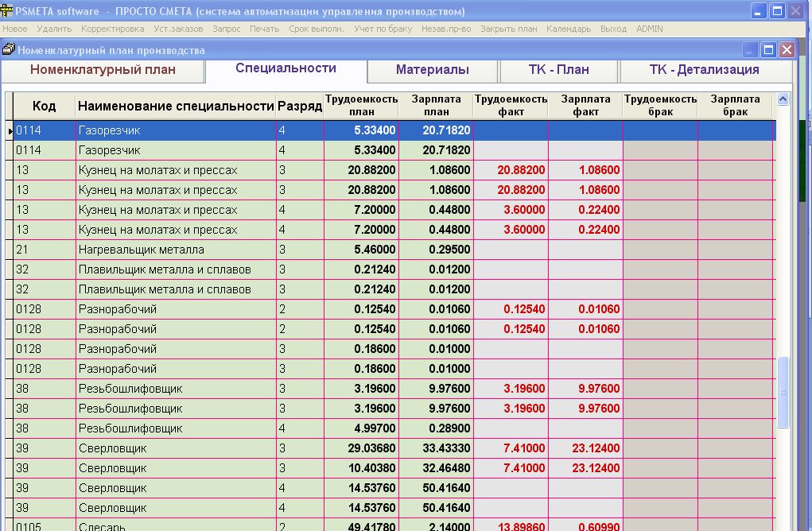Viewport: 812px width, 531px height.
Task: Click the Трудоемкость план column header
Action: (x=361, y=106)
